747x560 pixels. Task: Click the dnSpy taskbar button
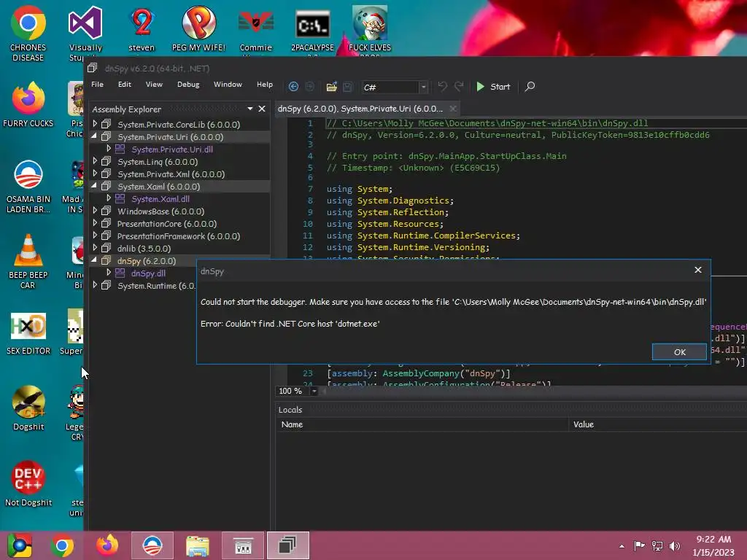click(287, 545)
